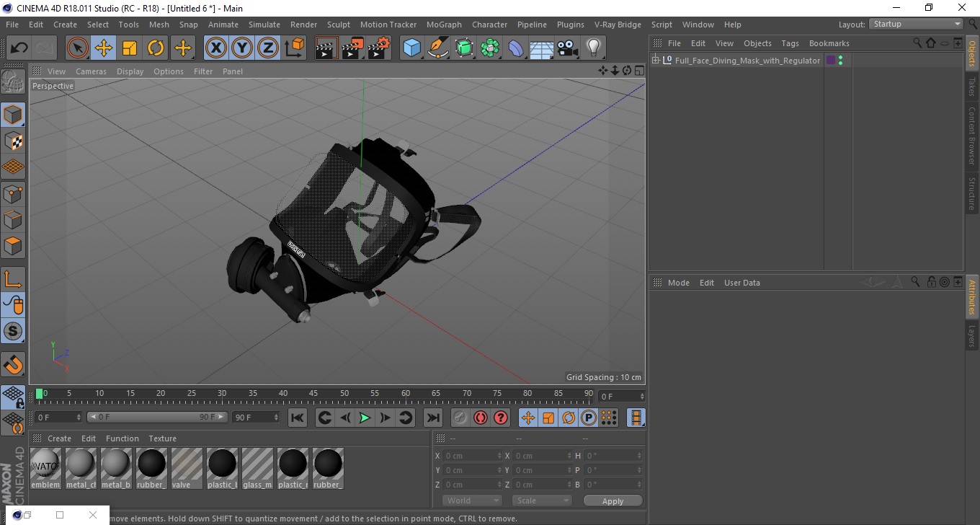Open the Sculpt menu

coord(339,25)
